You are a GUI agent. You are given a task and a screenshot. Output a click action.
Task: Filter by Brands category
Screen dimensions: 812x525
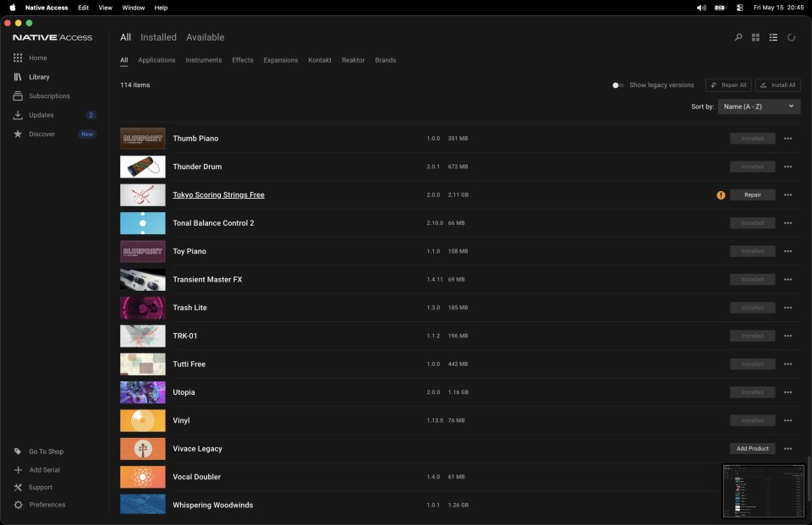pyautogui.click(x=386, y=60)
